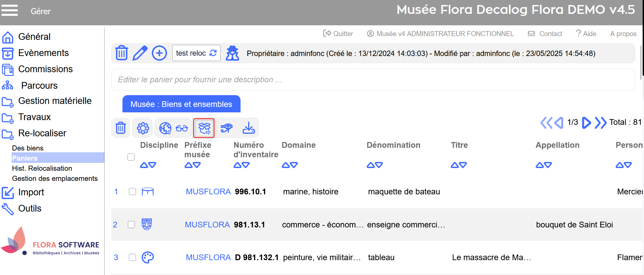Tick checkbox for row 1 MUSFLORA 996.10.1
The image size is (644, 275).
(x=132, y=192)
